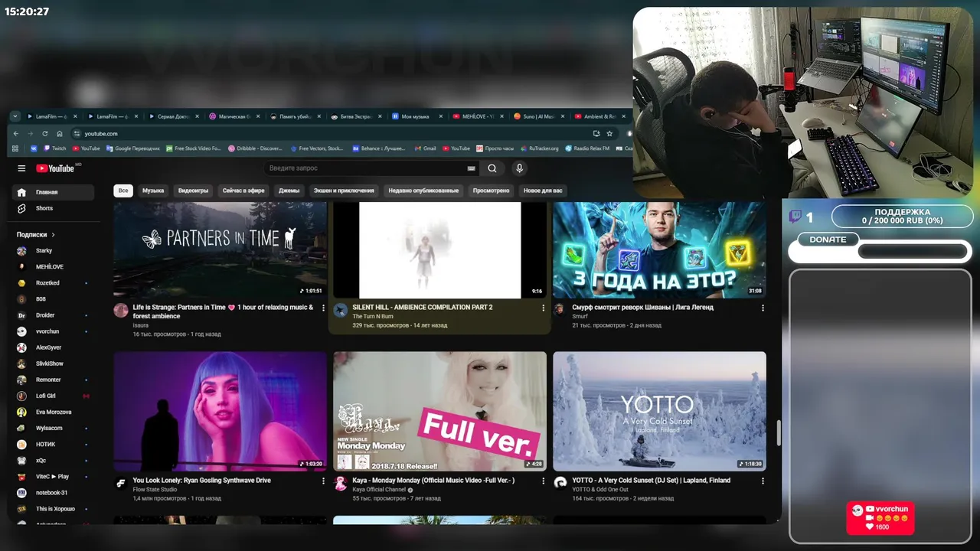Play the Partners in Time video thumbnail

click(220, 250)
